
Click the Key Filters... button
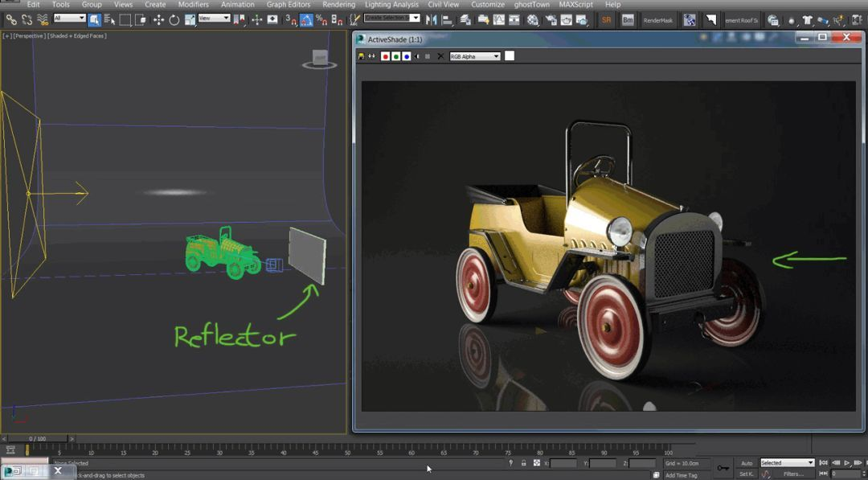point(793,474)
